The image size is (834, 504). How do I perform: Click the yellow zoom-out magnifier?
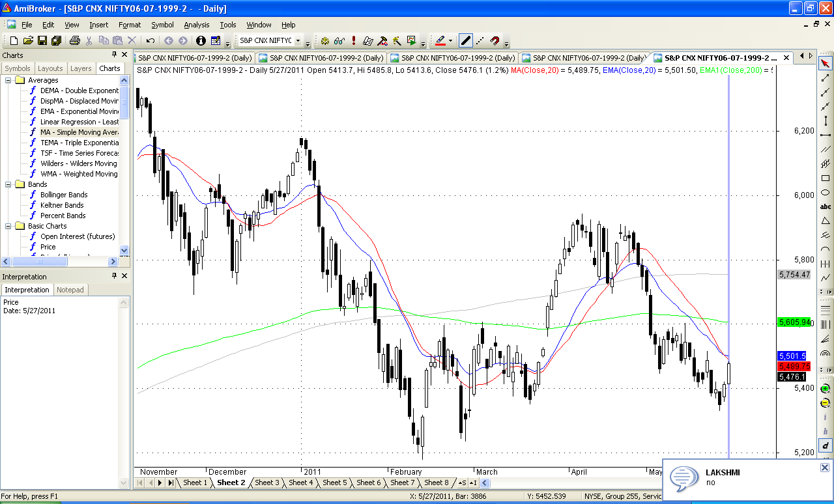click(x=826, y=403)
